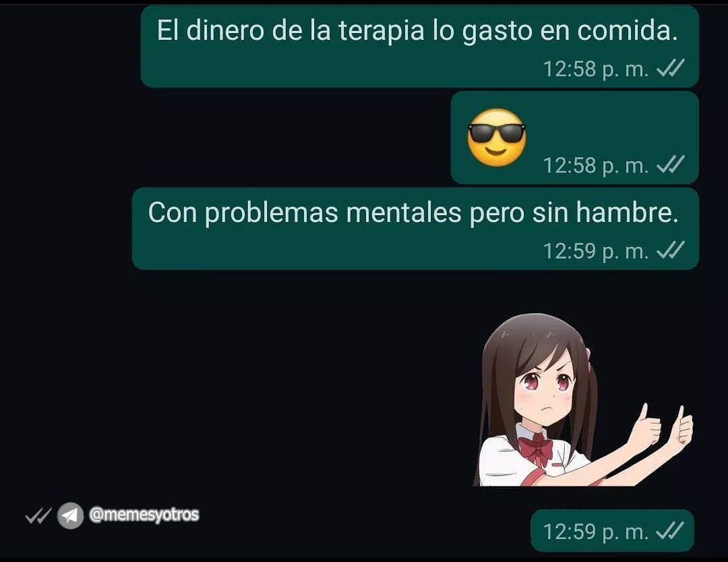This screenshot has width=728, height=562.
Task: Click the Telegram paper plane icon
Action: 70,515
